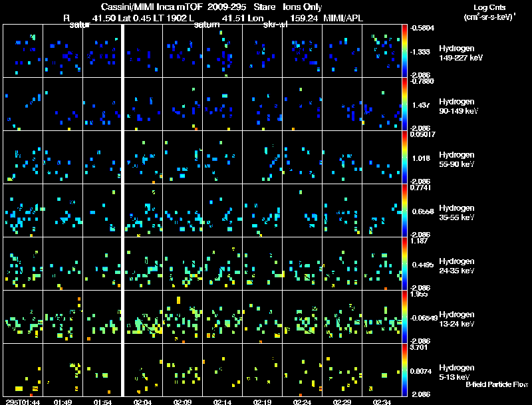Viewport: 532px width, 405px height.
Task: Open the 24-35 keV panel at 02:14
Action: click(x=222, y=263)
